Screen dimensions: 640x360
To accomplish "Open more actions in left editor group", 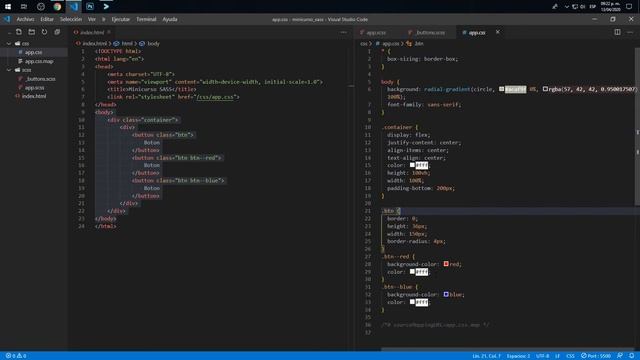I will click(x=343, y=32).
